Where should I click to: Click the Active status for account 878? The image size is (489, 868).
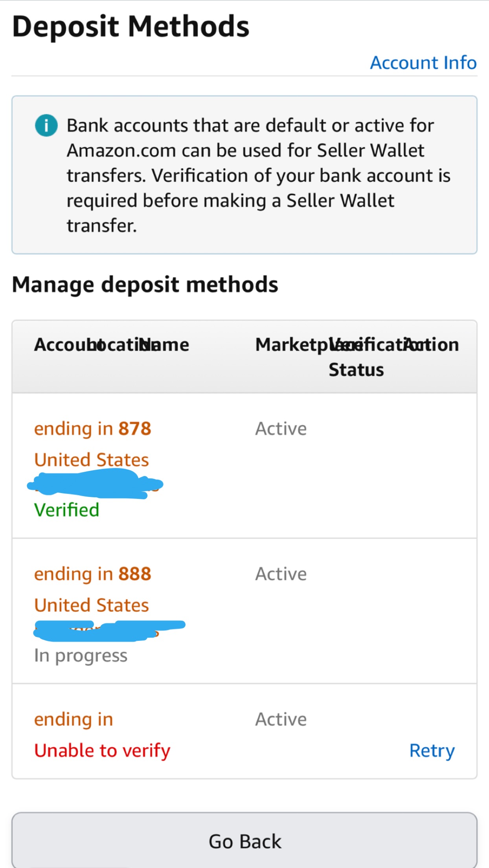click(x=281, y=428)
